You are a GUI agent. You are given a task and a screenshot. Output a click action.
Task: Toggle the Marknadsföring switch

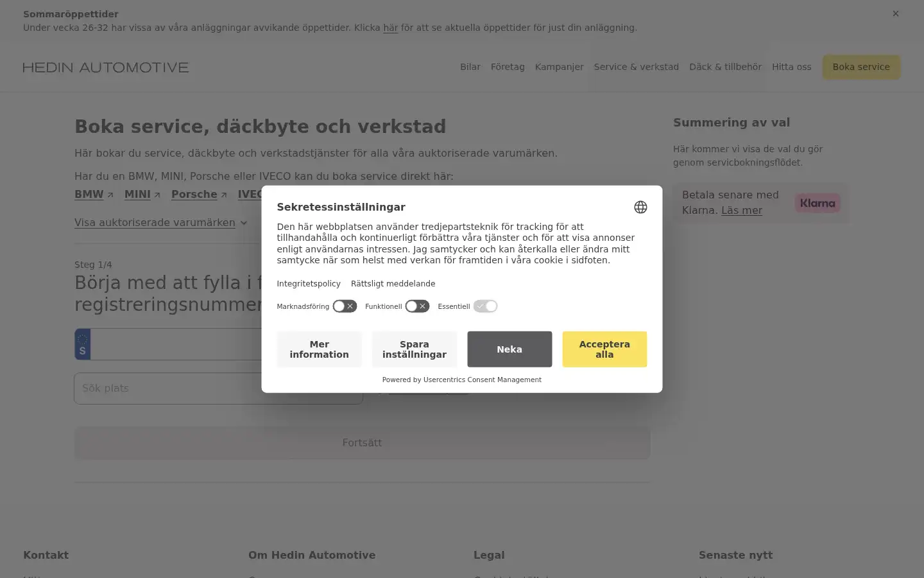[345, 306]
